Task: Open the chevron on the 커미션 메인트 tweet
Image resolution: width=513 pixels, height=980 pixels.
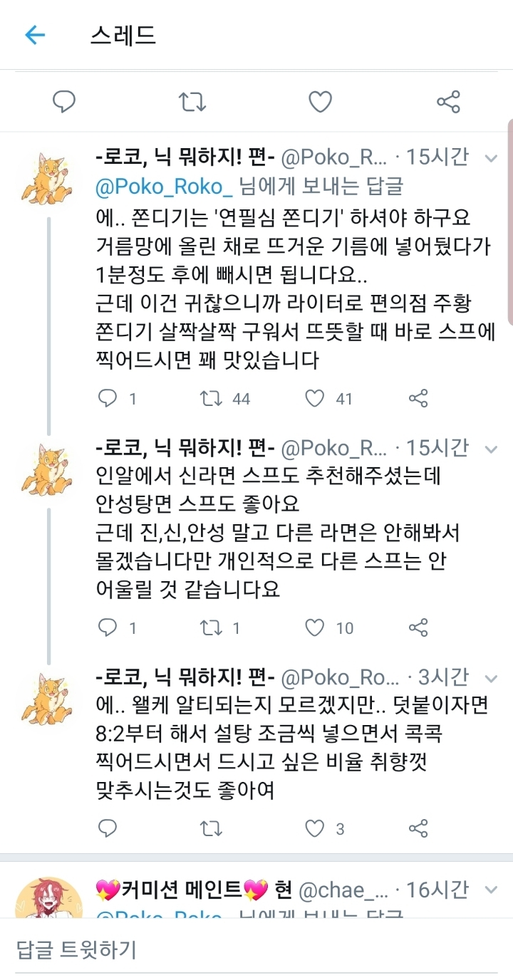Action: pos(490,888)
